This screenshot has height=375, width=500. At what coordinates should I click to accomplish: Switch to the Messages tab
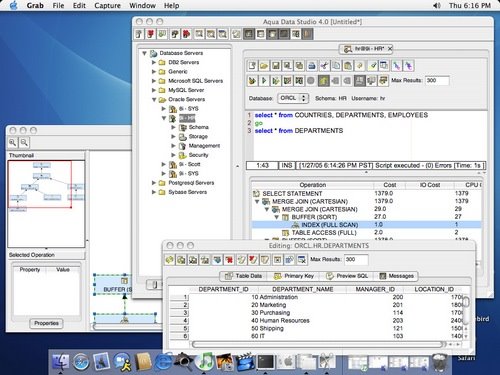[x=397, y=276]
